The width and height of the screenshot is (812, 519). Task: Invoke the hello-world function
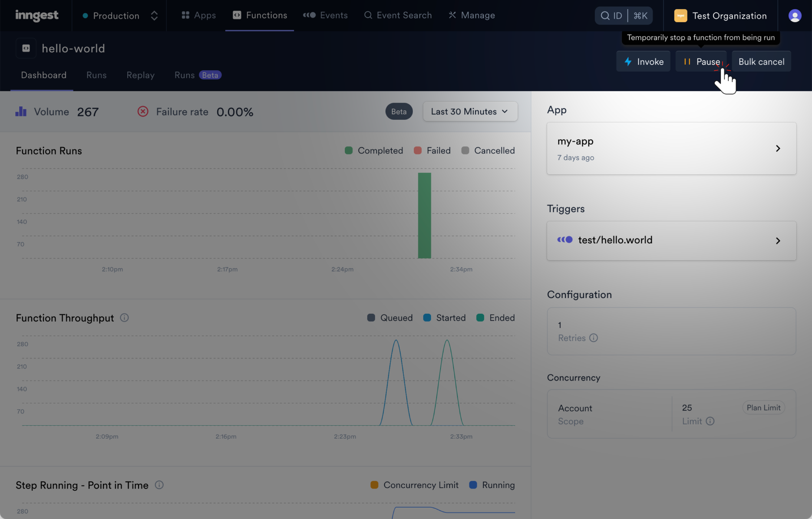[x=643, y=62]
